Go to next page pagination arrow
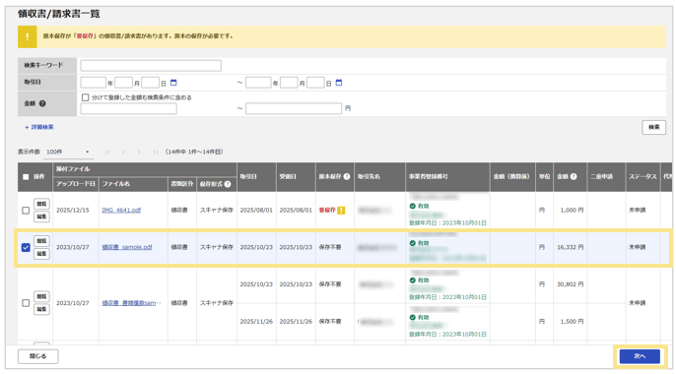The image size is (676, 374). click(x=139, y=152)
